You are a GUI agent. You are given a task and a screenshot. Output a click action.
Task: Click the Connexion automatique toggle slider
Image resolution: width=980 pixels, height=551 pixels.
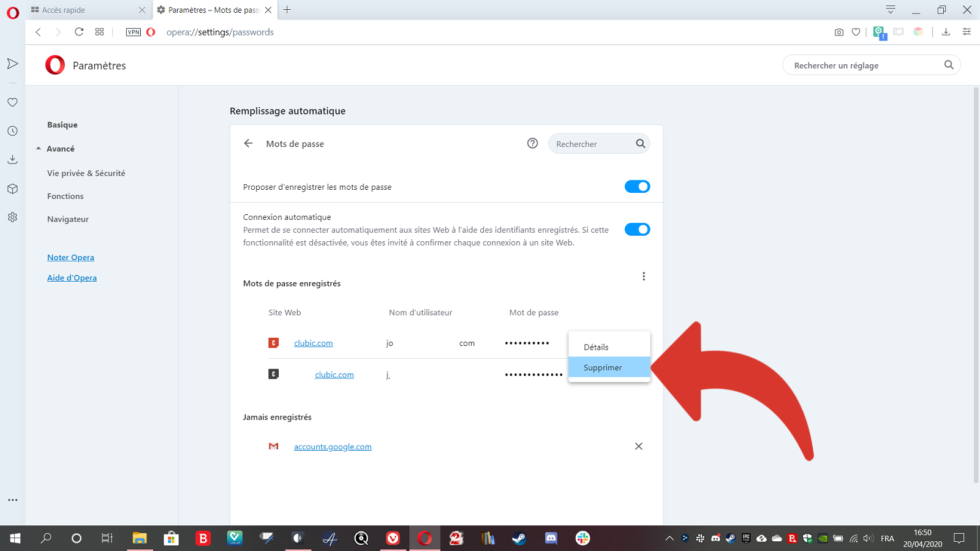[637, 229]
